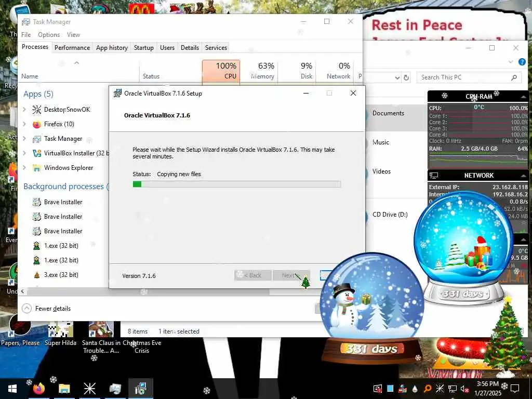
Task: Click the Task Manager process row icon
Action: (x=37, y=139)
